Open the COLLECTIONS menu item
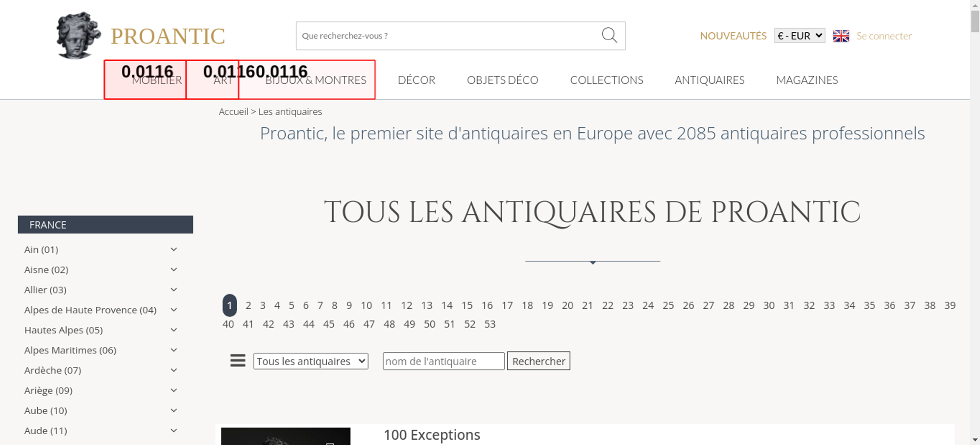Image resolution: width=980 pixels, height=445 pixels. [606, 80]
